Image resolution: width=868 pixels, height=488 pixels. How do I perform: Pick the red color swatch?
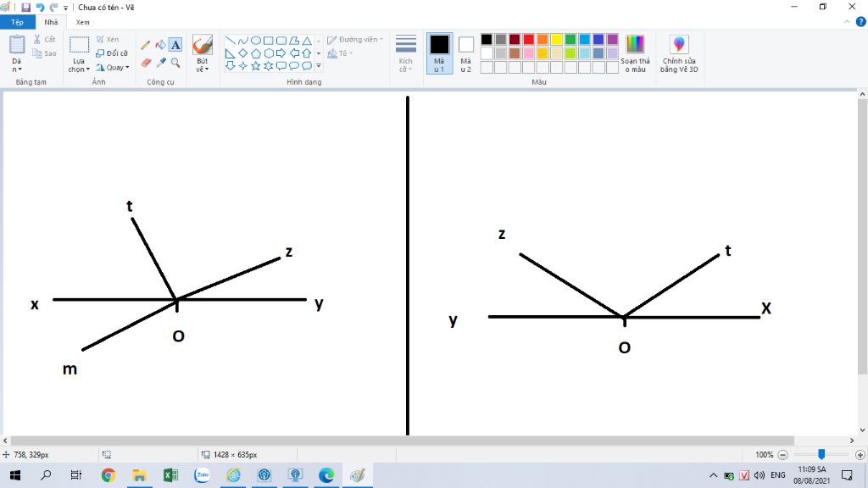point(529,39)
